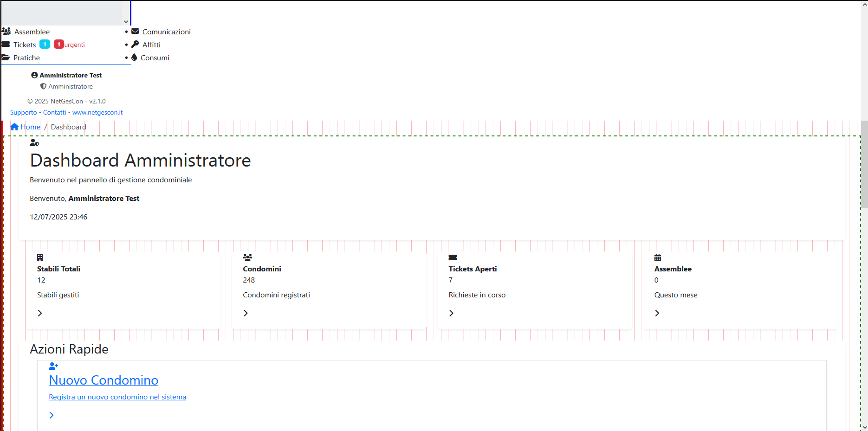Image resolution: width=868 pixels, height=431 pixels.
Task: Click the Nuovo Condomino add-user icon
Action: pos(53,366)
